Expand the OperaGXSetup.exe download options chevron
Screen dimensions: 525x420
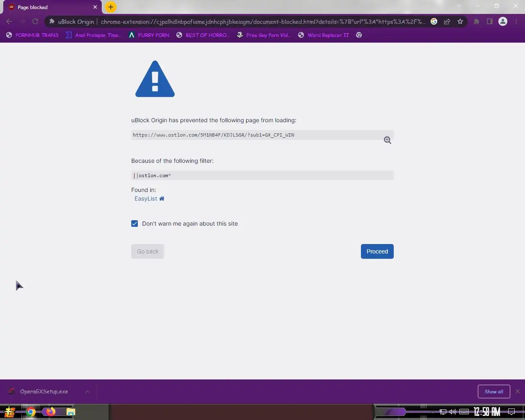87,392
